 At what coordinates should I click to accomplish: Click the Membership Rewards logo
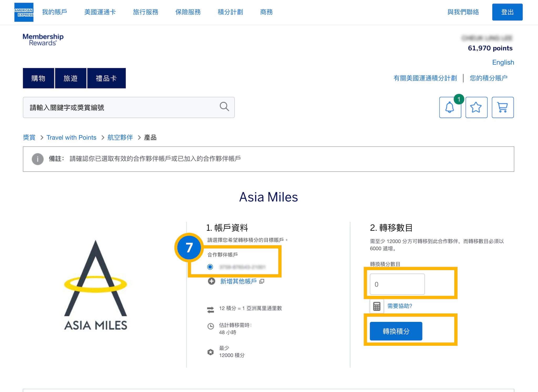pos(43,40)
